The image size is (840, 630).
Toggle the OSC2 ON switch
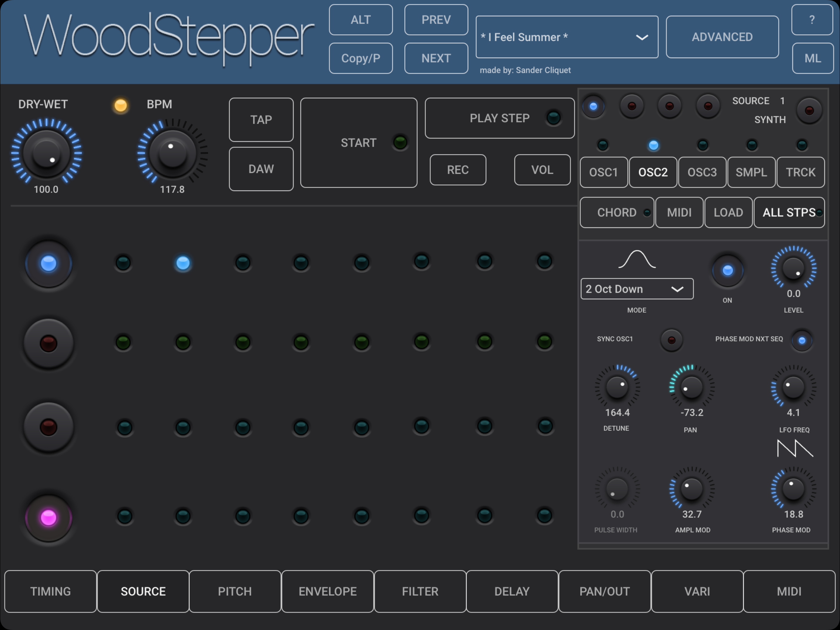pyautogui.click(x=727, y=270)
